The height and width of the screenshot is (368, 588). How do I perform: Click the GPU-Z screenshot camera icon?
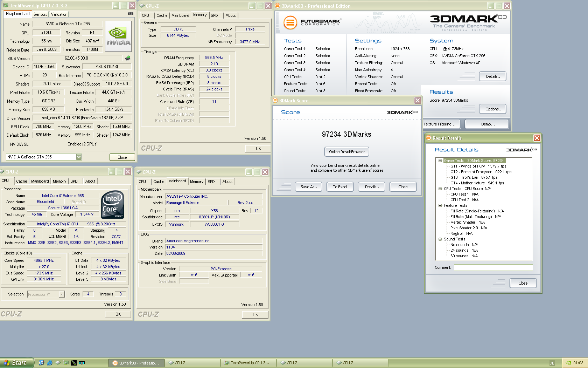pyautogui.click(x=130, y=14)
